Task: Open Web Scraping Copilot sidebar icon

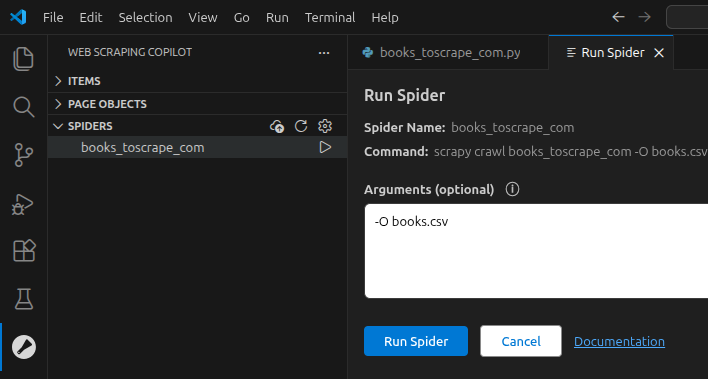Action: coord(24,347)
